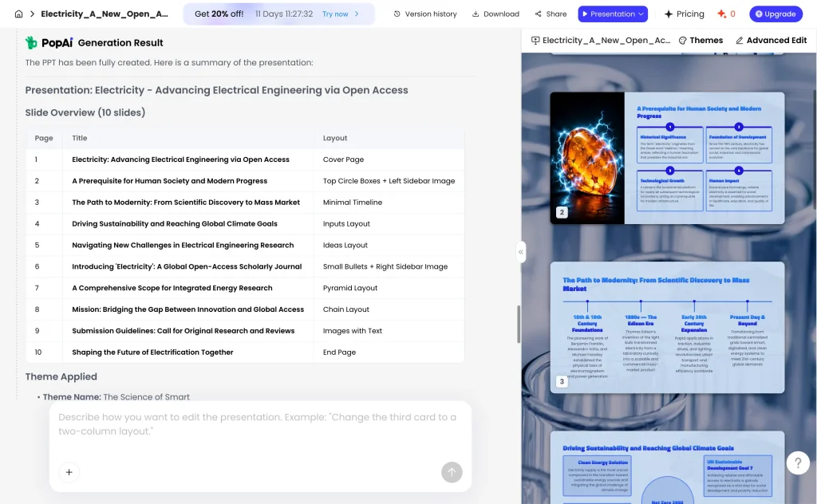
Task: Click 'A Prerequisite for Human Society and Modern Progress' row
Action: point(245,181)
